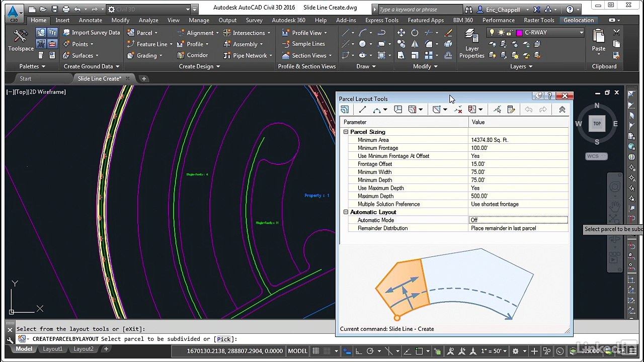This screenshot has height=362, width=644.
Task: Open the Toolspace palette
Action: (21, 41)
